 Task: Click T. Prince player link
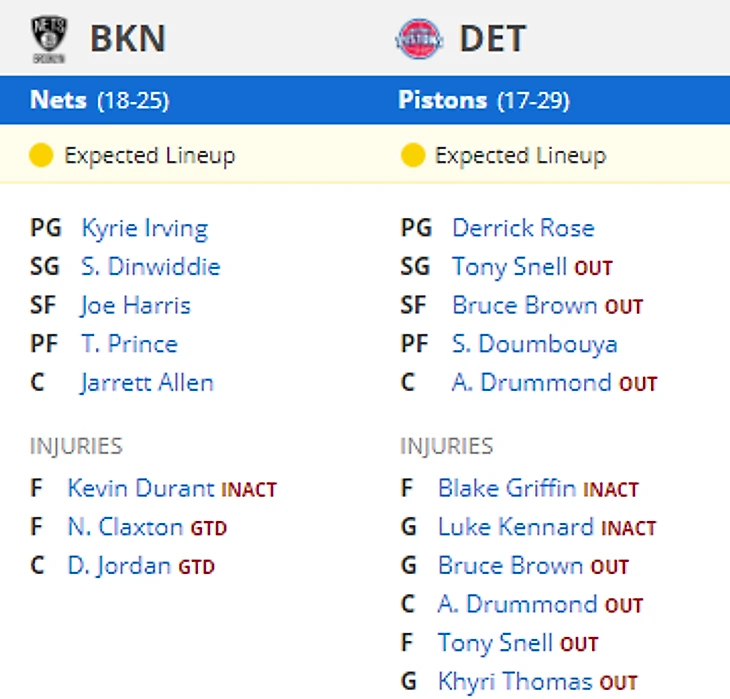pyautogui.click(x=130, y=344)
